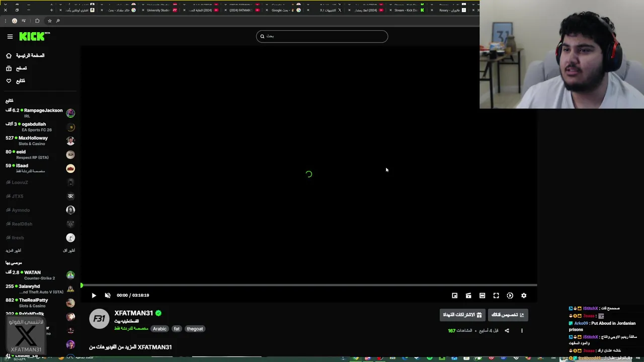Image resolution: width=644 pixels, height=362 pixels.
Task: Open RampageJackson channel in sidebar
Action: pyautogui.click(x=40, y=113)
